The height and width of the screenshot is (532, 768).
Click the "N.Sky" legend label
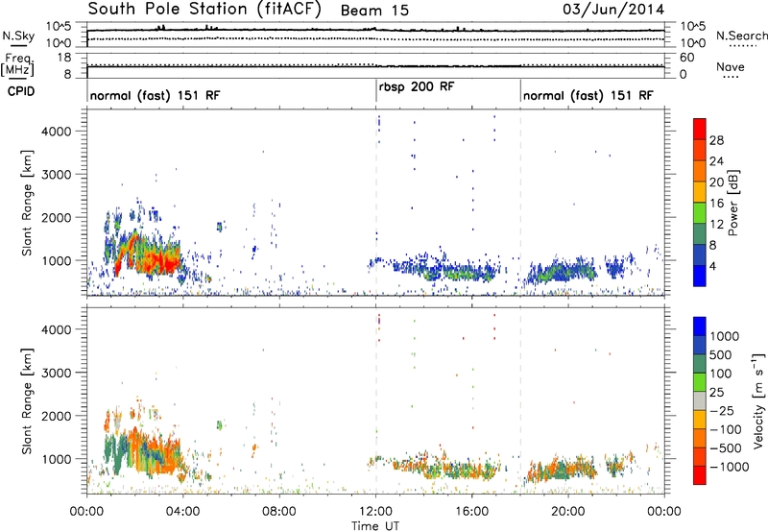pyautogui.click(x=18, y=36)
